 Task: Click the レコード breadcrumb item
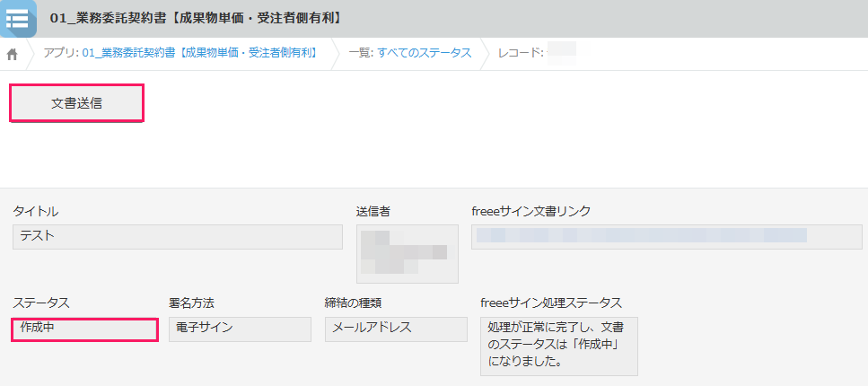(x=521, y=53)
